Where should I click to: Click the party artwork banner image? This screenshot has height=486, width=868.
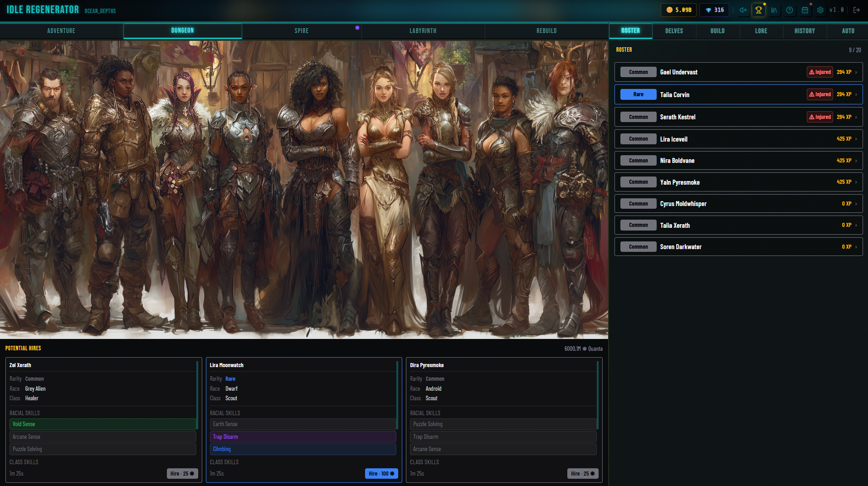304,190
